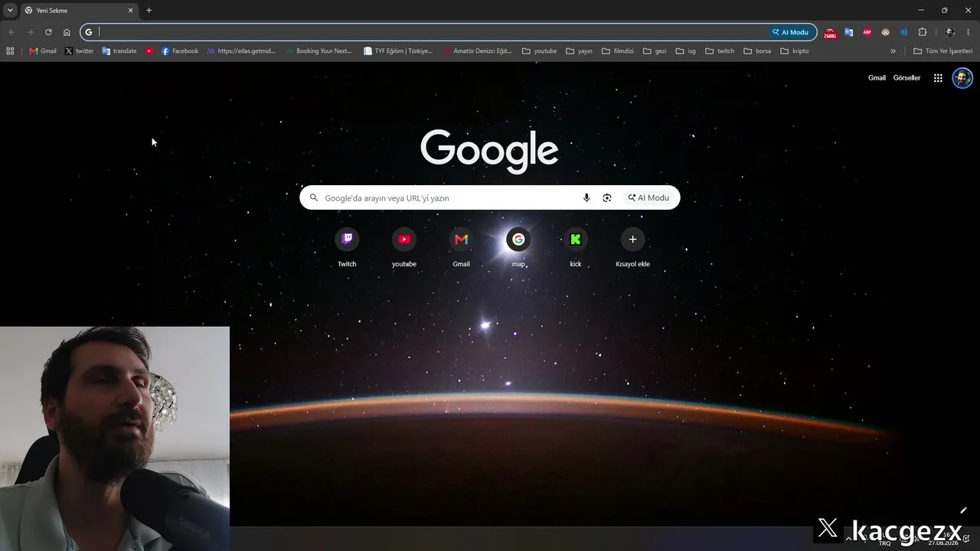Open the Amatör Denizci Eğit bookmark

coord(476,51)
